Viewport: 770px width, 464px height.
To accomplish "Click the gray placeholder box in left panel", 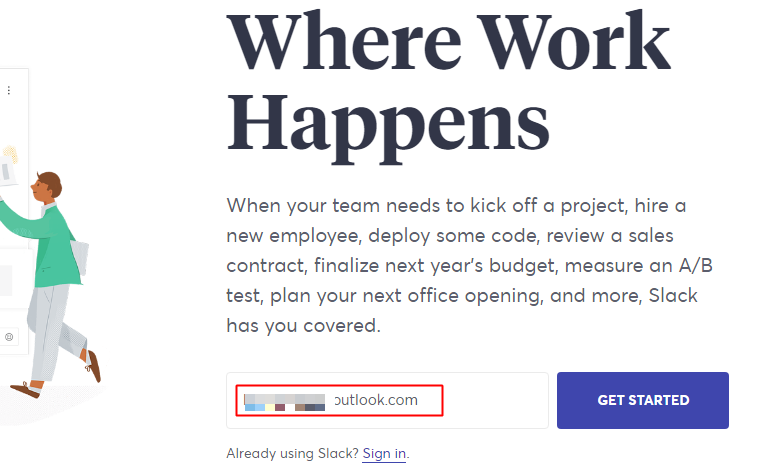I will click(5, 280).
